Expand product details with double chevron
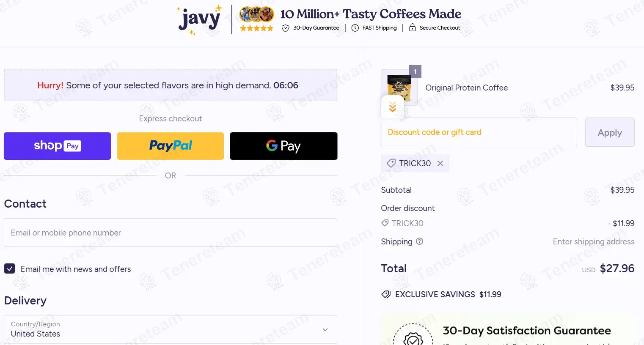Image resolution: width=644 pixels, height=345 pixels. 393,107
